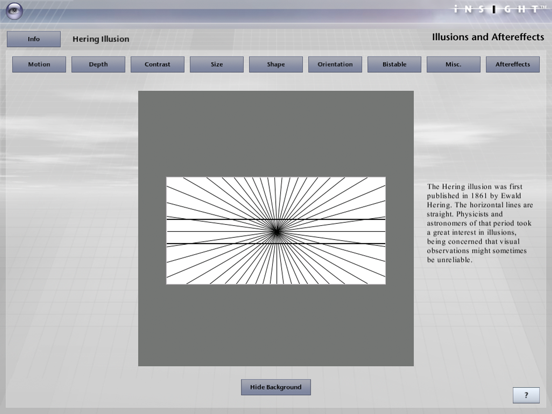
Task: Open the Depth illusions category
Action: 98,64
